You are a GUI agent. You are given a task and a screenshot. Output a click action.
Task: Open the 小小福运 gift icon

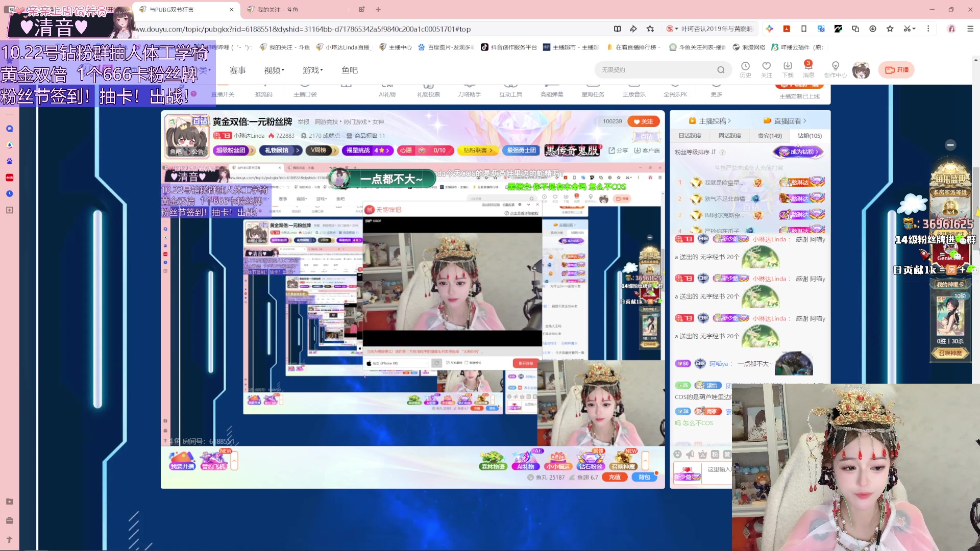[x=558, y=461]
